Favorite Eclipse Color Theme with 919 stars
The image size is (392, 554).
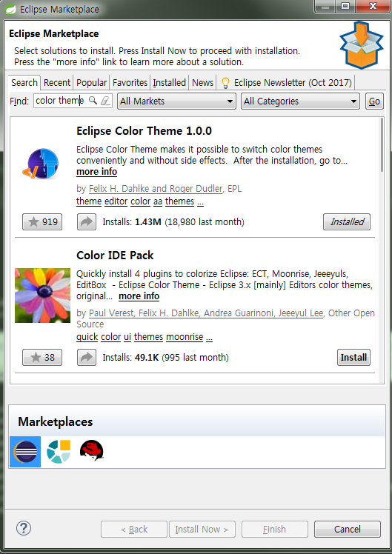click(42, 222)
